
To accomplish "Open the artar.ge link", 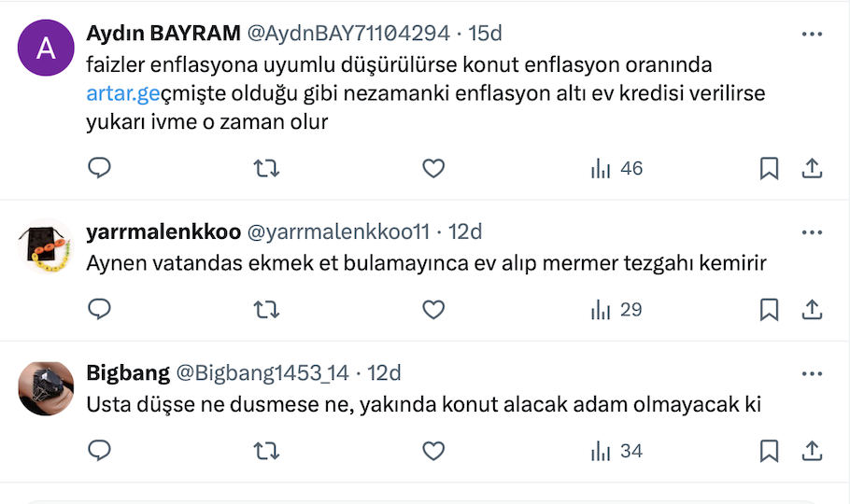I will (x=123, y=93).
